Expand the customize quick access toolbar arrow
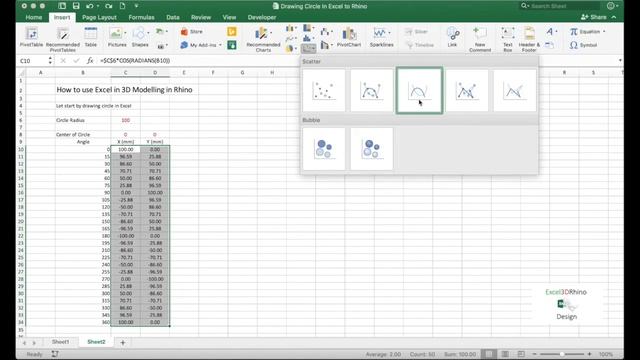 point(136,6)
